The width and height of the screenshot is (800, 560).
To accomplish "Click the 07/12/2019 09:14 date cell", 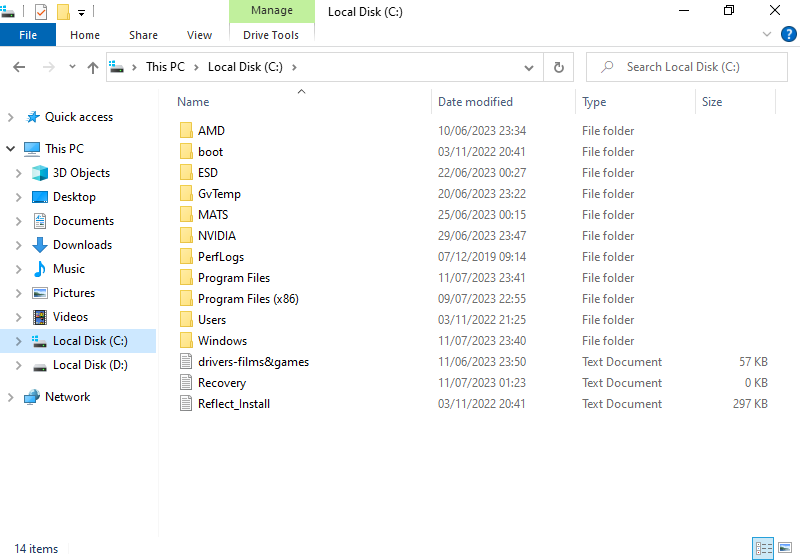I will tap(482, 257).
